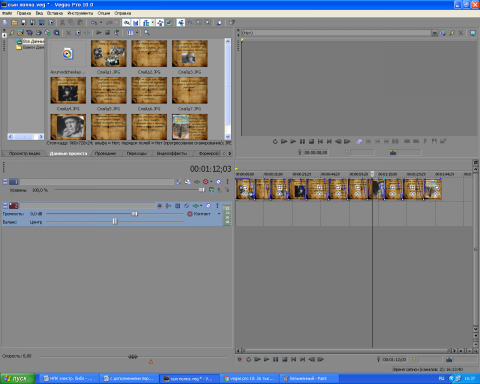This screenshot has height=384, width=480.
Task: Toggle Mute on the audio track
Action: (208, 206)
